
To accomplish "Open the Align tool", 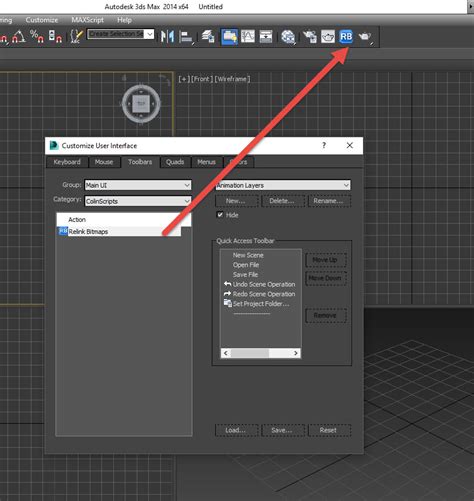I will (x=186, y=37).
